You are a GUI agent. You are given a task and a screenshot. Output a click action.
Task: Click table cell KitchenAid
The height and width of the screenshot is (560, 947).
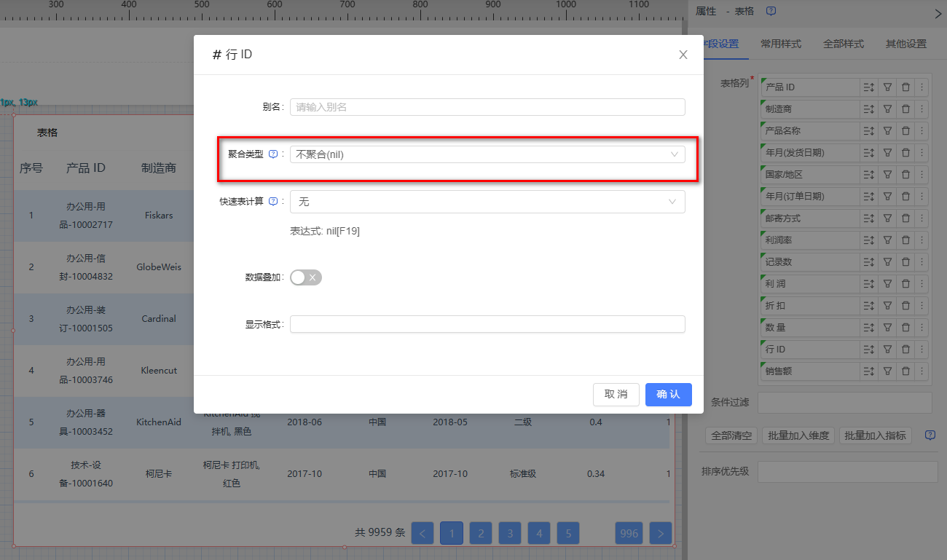pos(159,422)
